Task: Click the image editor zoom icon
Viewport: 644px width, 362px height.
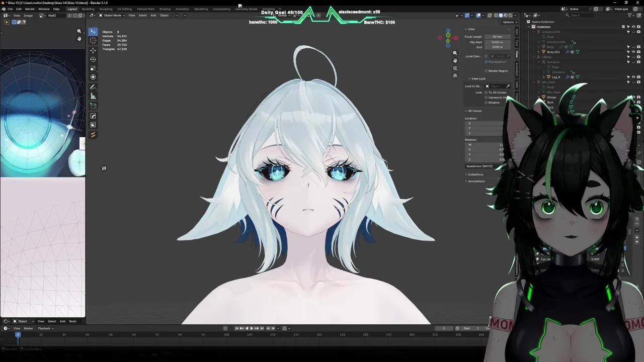Action: [x=79, y=31]
